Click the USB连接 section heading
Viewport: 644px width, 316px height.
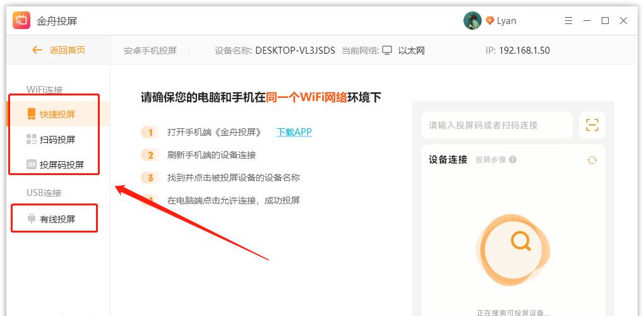[44, 193]
